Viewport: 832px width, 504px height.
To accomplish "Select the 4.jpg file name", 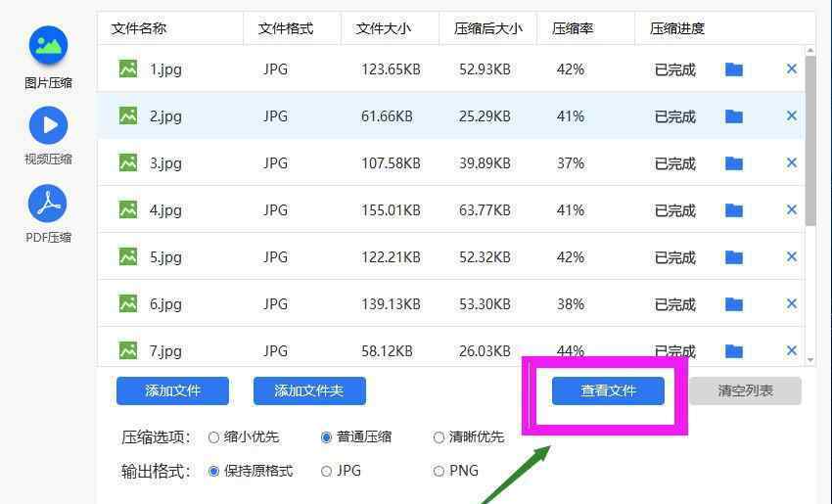I will click(165, 210).
